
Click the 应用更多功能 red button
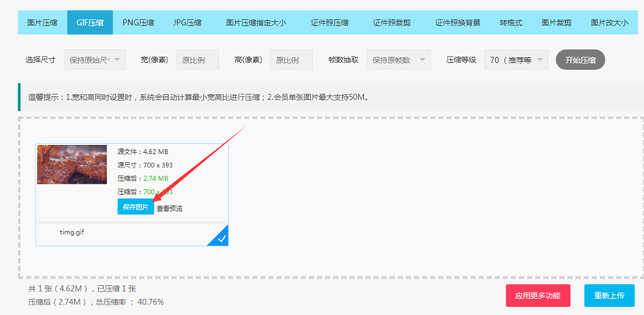pos(538,295)
